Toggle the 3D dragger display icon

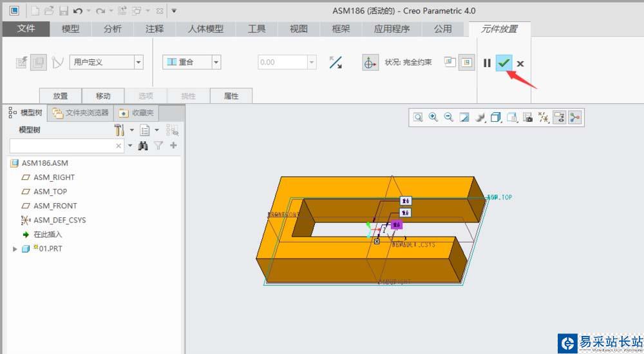pos(370,63)
